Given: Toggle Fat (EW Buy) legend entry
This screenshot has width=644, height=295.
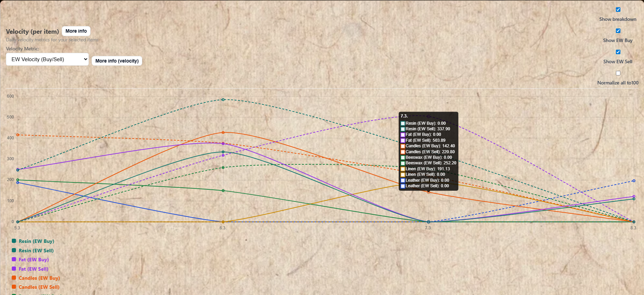Looking at the screenshot, I should tap(30, 260).
